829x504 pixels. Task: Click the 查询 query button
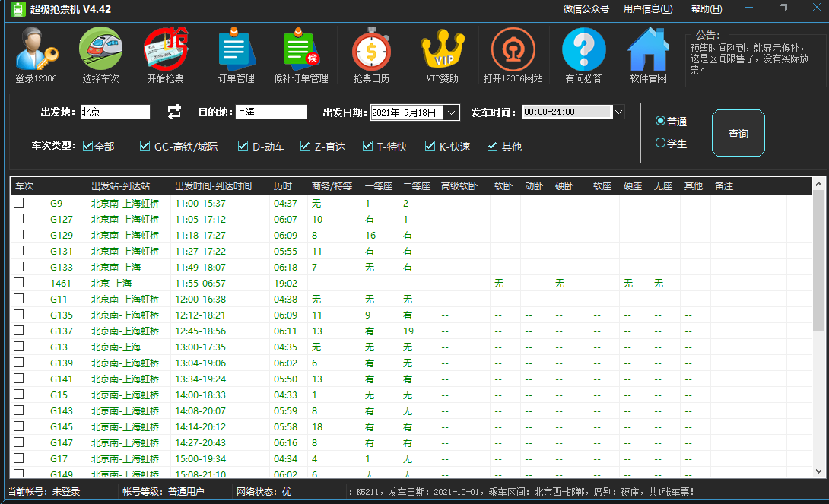coord(738,133)
